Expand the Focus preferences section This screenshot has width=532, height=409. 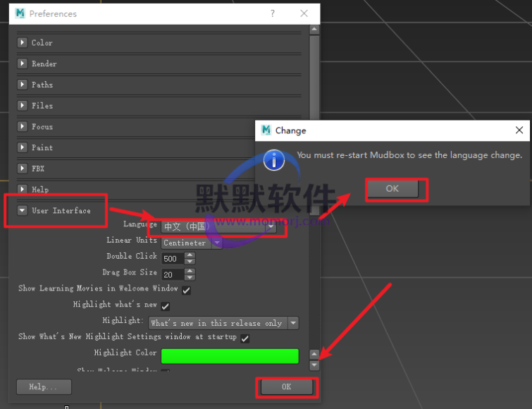pos(23,127)
